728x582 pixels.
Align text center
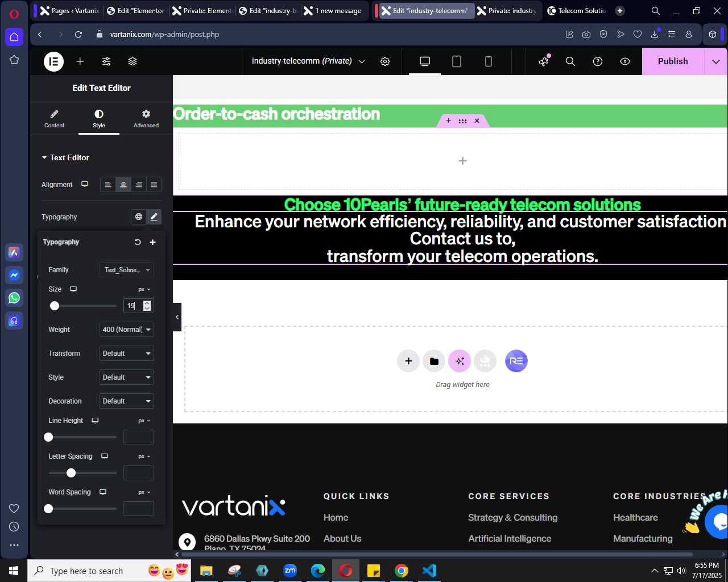coord(123,185)
